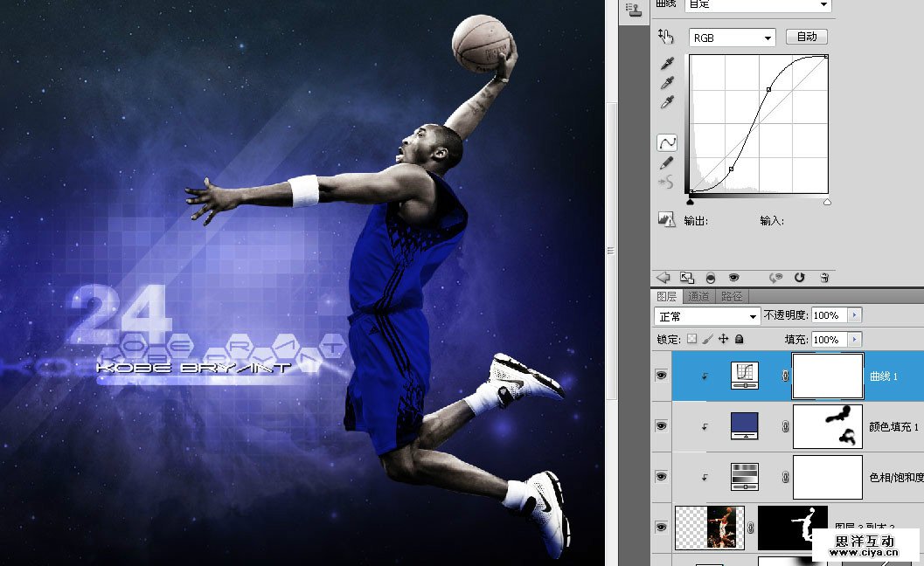Image resolution: width=924 pixels, height=566 pixels.
Task: Click the view previous state icon
Action: click(x=775, y=278)
